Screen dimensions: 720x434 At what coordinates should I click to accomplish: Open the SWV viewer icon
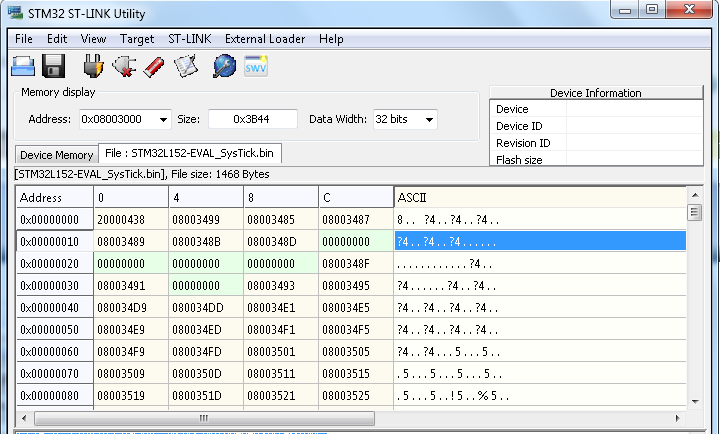[256, 67]
